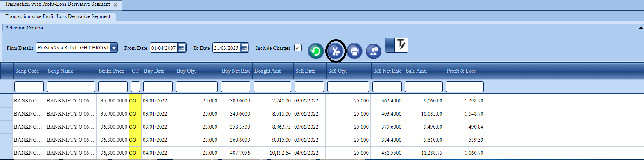The width and height of the screenshot is (644, 160).
Task: Click the sell rate 384.4000
Action: point(391,140)
